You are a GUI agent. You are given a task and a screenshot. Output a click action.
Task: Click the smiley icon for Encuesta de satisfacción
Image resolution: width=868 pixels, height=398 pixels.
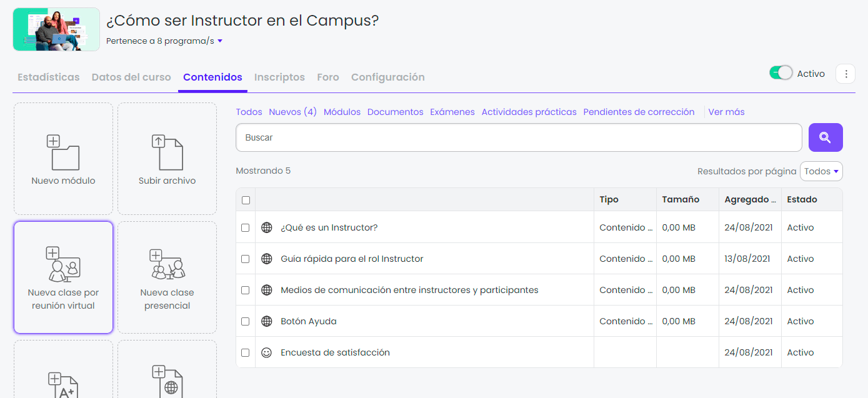tap(267, 352)
